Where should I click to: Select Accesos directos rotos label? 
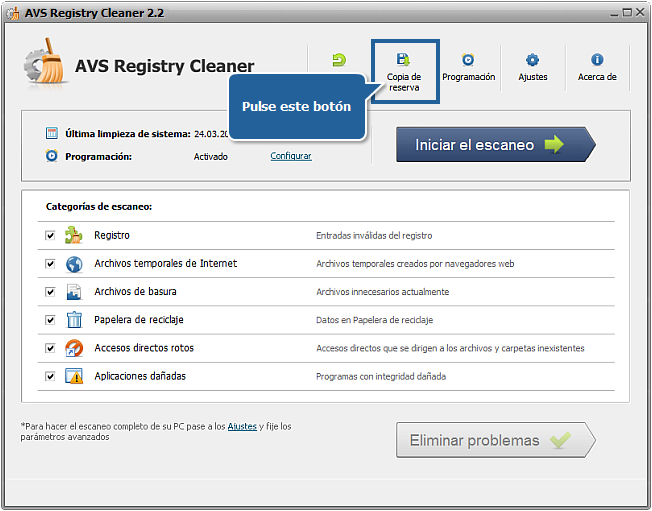144,348
